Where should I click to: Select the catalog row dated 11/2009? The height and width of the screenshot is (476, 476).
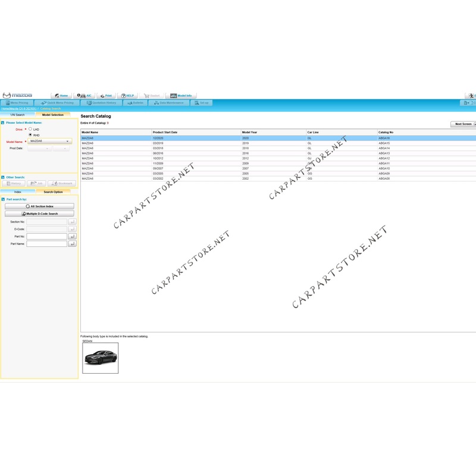[278, 164]
